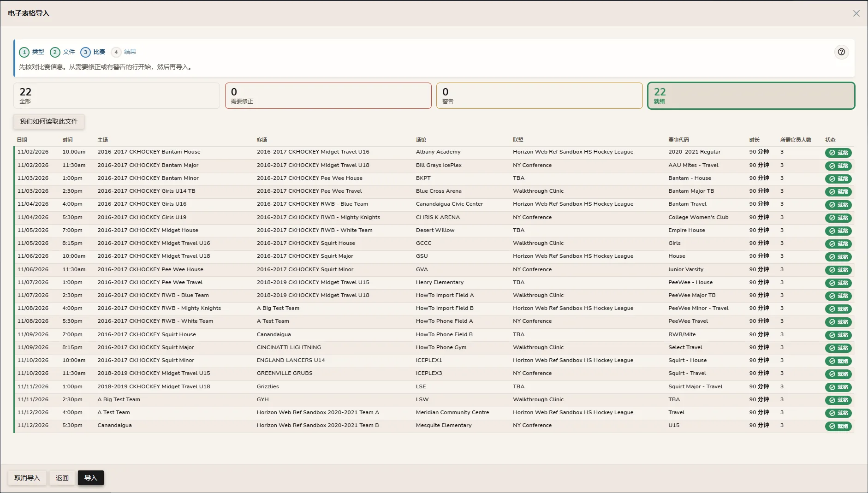Close the 电子表格导入 dialog

856,13
